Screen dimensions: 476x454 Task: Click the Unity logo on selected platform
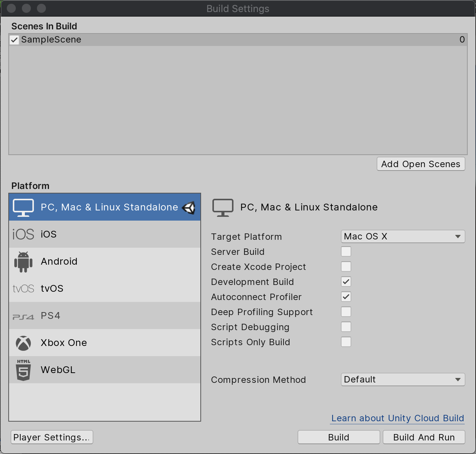click(x=189, y=207)
